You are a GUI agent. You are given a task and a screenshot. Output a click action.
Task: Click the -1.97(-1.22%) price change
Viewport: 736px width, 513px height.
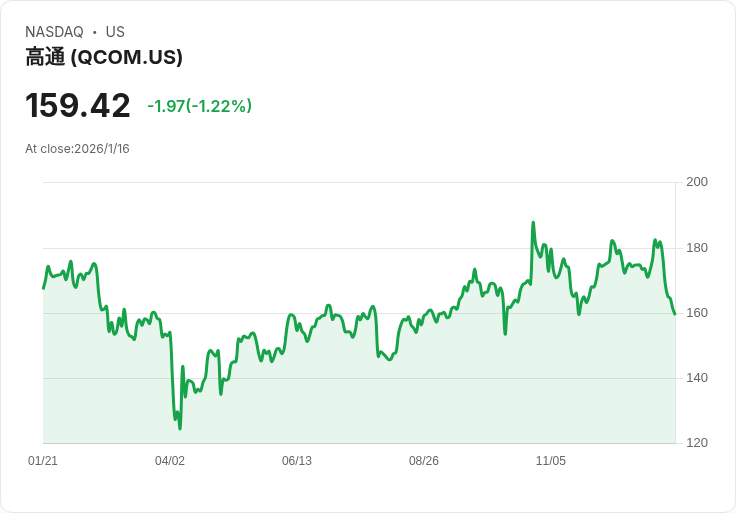click(x=199, y=106)
